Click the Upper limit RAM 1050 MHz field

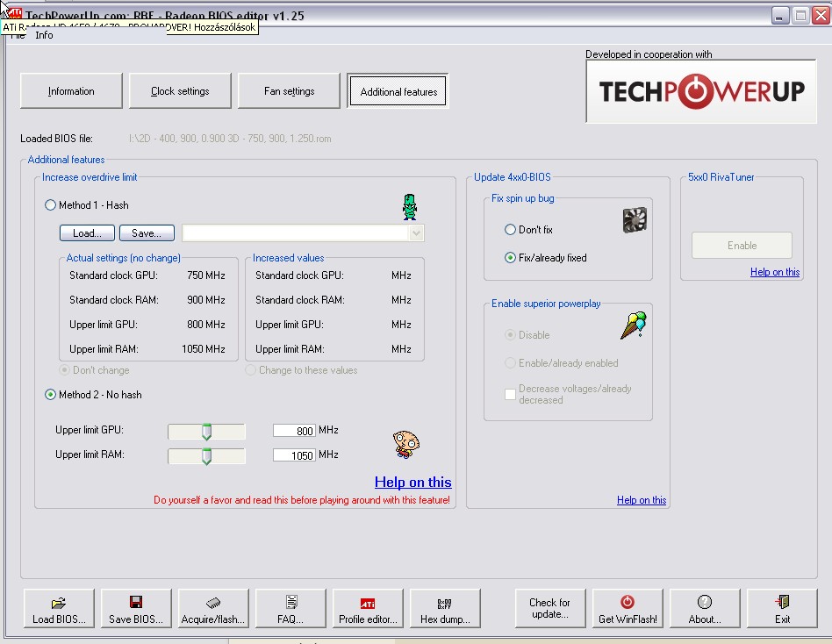tap(295, 454)
